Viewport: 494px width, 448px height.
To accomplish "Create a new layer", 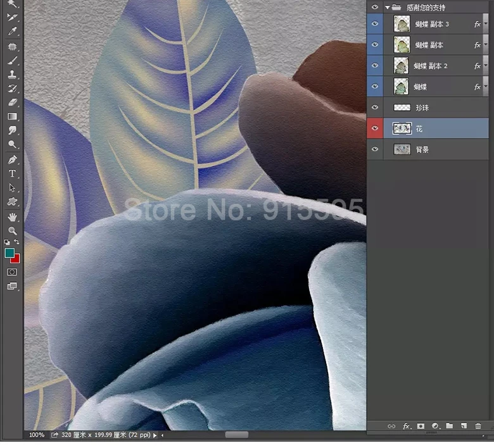I will pyautogui.click(x=464, y=426).
